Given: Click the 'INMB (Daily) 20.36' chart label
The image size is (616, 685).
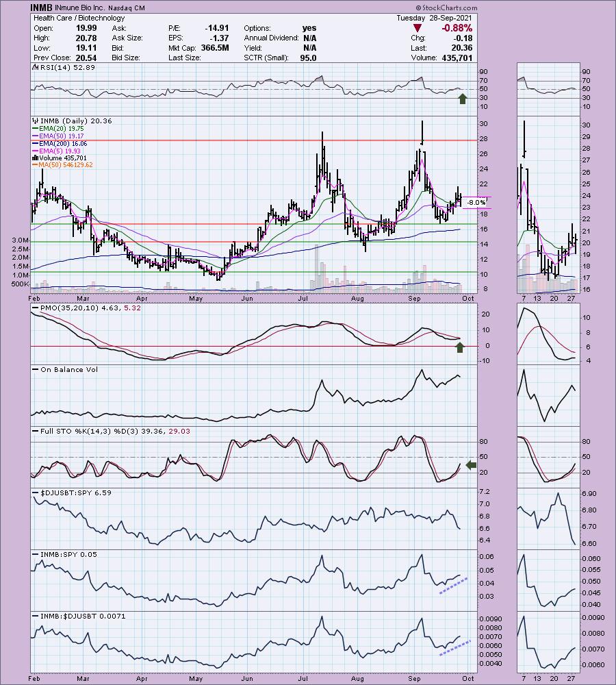Looking at the screenshot, I should [x=76, y=121].
